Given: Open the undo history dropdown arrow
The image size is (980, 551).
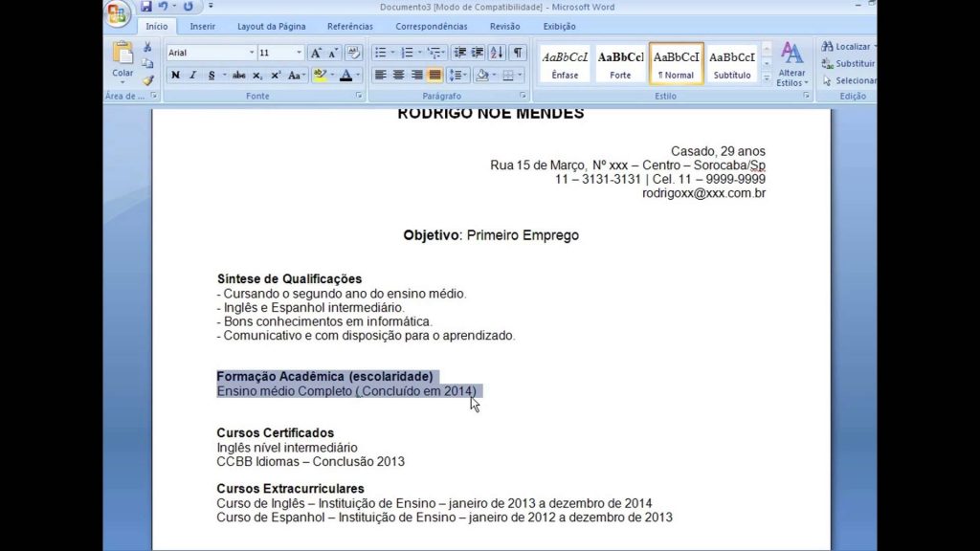Looking at the screenshot, I should [x=174, y=7].
